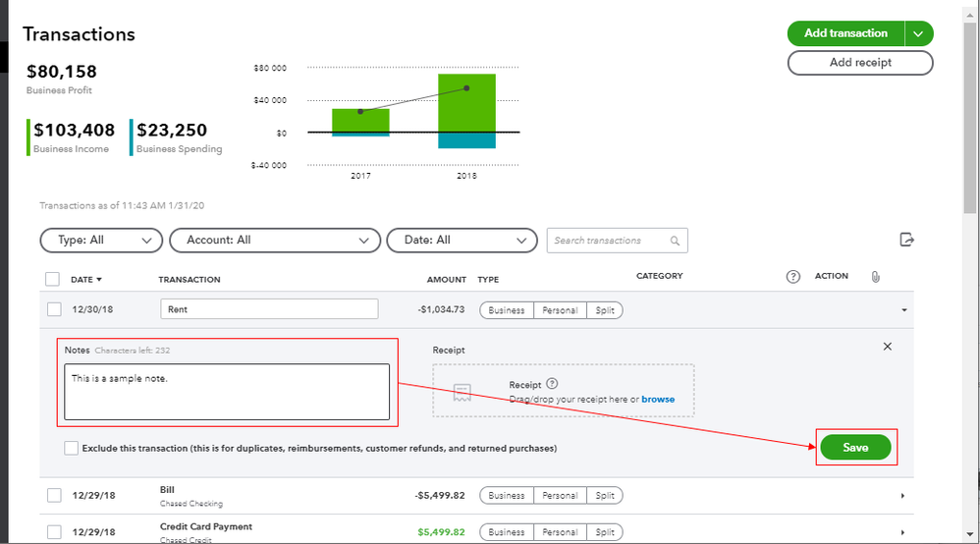Expand the Credit Card Payment row arrow

pos(902,533)
